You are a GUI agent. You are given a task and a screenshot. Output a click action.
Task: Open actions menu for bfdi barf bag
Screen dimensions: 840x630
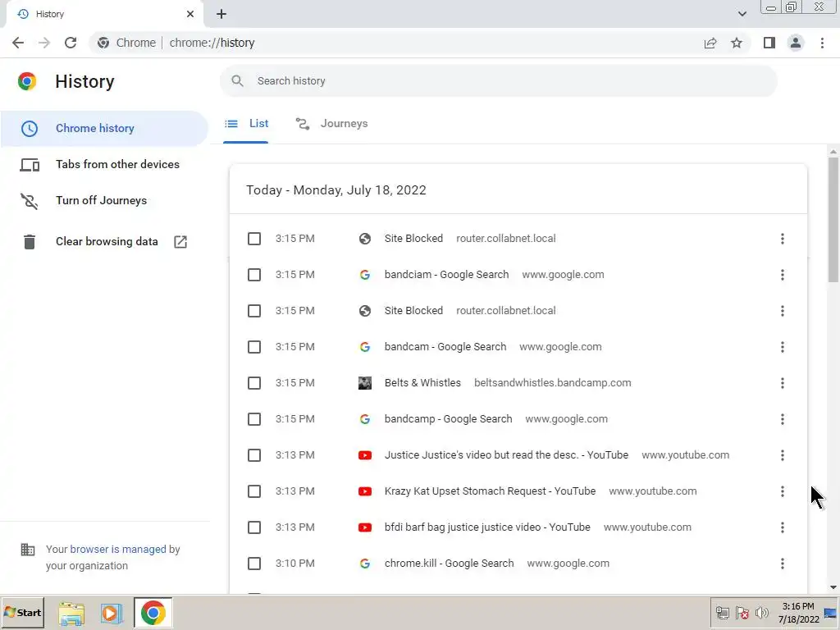[x=782, y=527]
